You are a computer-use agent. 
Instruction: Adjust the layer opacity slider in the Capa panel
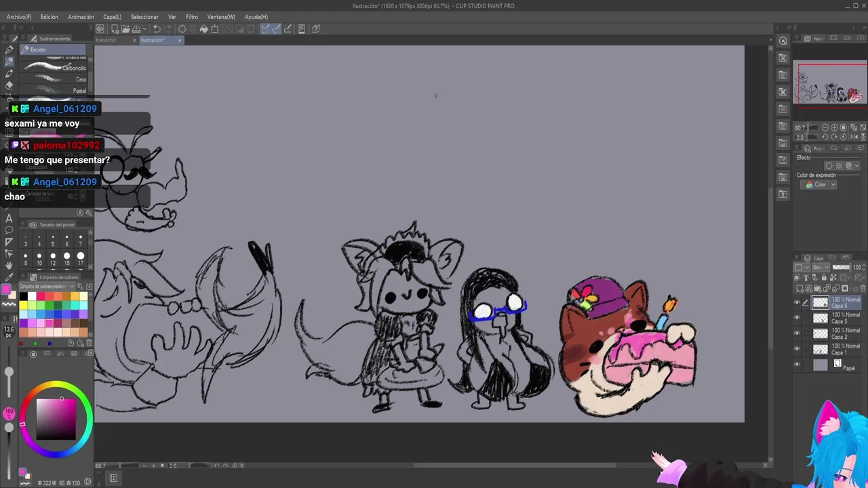click(841, 267)
